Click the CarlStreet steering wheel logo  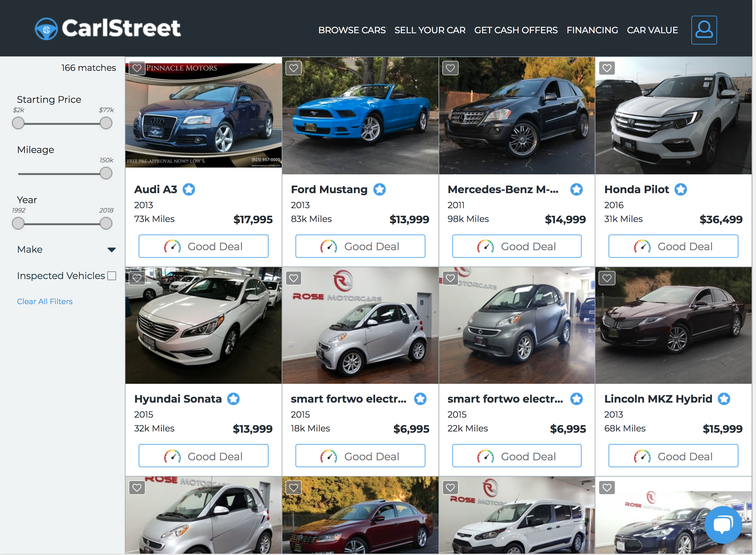coord(46,29)
